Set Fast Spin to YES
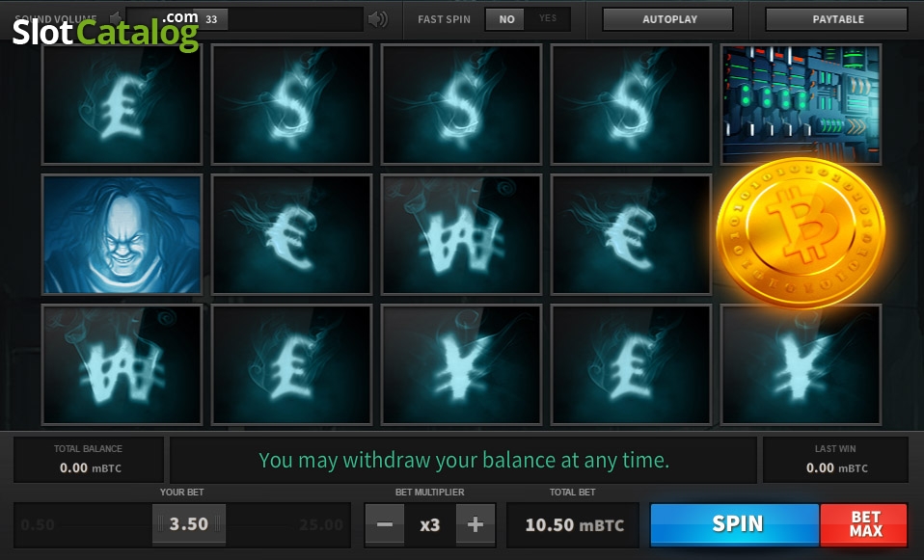The width and height of the screenshot is (924, 560). tap(548, 19)
